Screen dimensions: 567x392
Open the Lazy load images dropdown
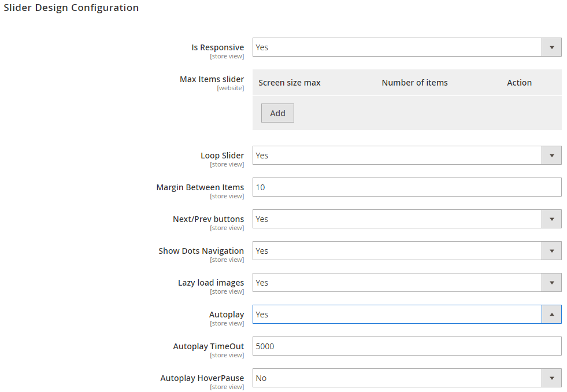(x=406, y=283)
